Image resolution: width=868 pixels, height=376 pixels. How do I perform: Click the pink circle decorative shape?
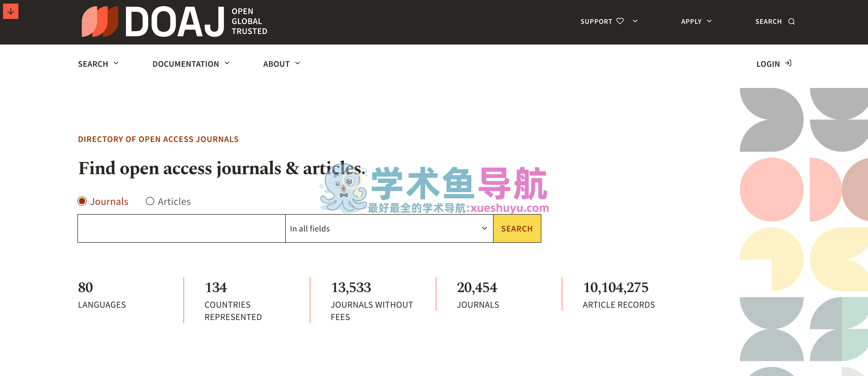click(x=771, y=190)
